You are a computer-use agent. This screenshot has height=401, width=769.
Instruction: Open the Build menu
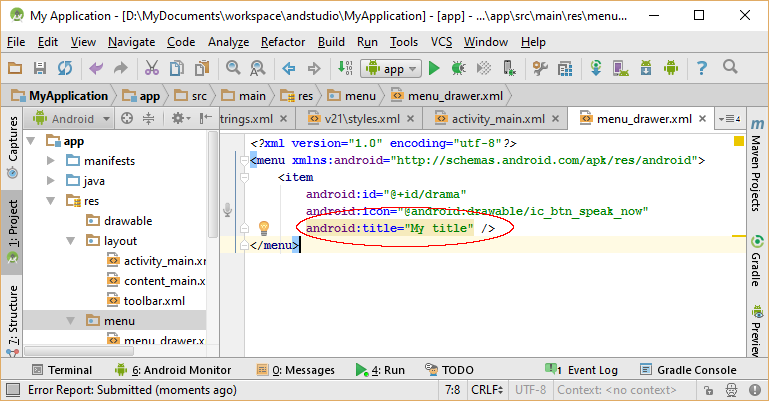tap(331, 42)
